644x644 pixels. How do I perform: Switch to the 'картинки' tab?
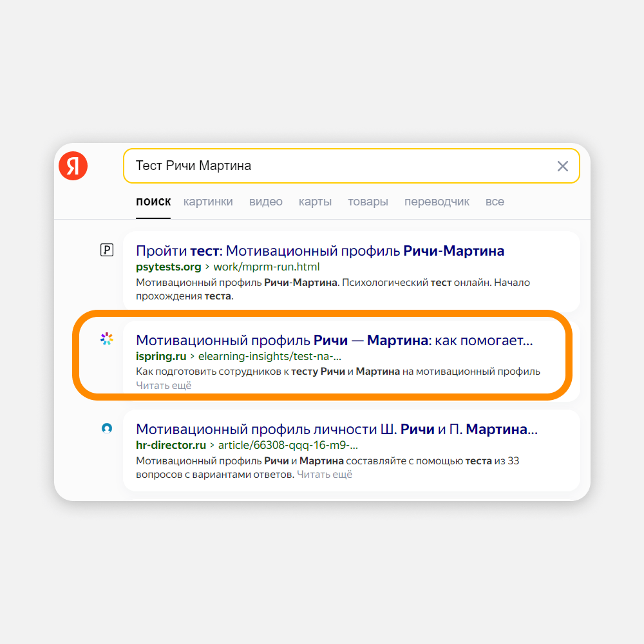[208, 202]
